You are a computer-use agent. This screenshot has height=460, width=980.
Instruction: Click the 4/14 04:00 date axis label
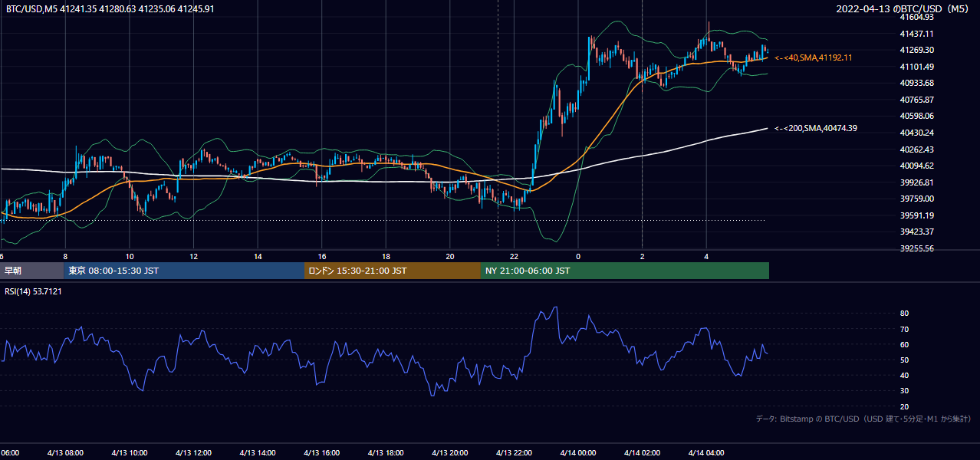706,452
